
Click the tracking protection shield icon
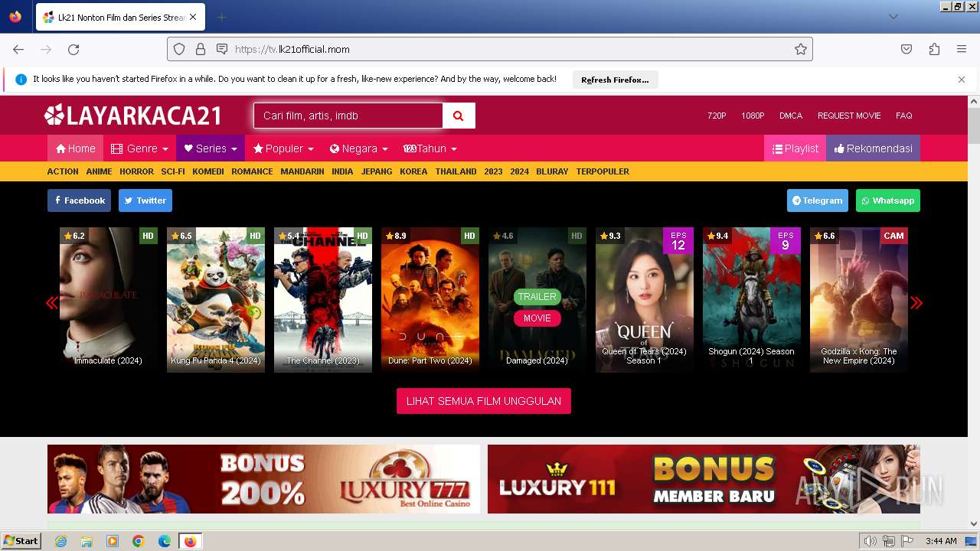pos(179,49)
